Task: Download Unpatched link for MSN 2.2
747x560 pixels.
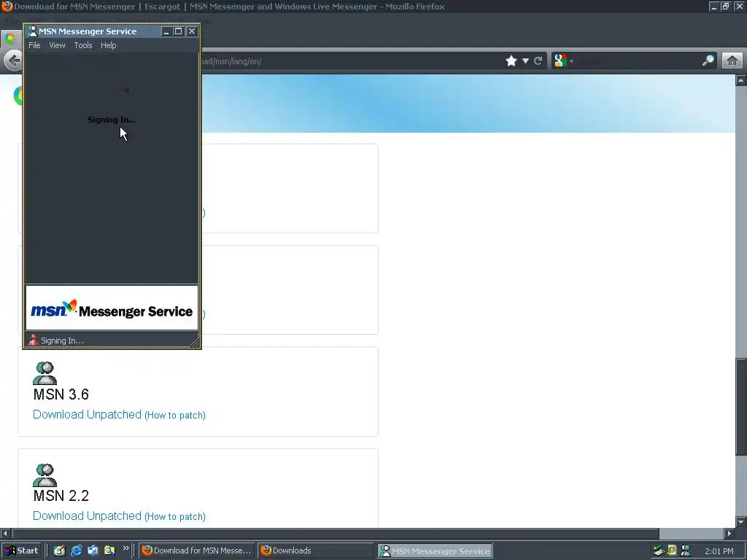Action: [x=88, y=516]
